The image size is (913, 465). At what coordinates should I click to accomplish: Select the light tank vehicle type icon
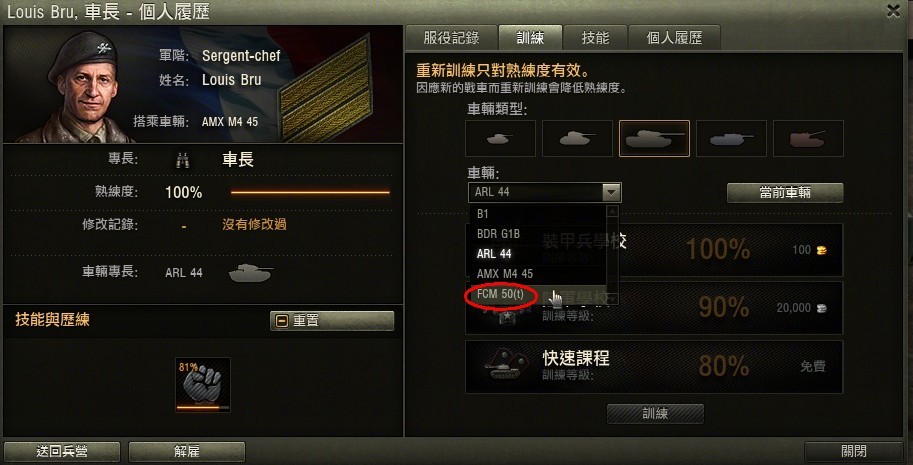pyautogui.click(x=500, y=139)
